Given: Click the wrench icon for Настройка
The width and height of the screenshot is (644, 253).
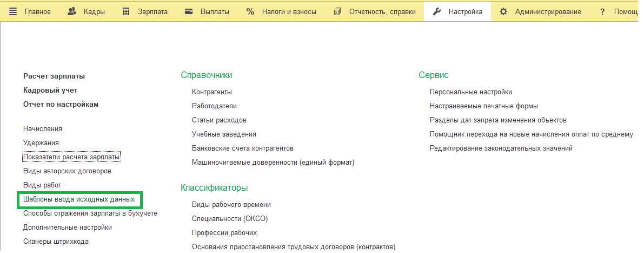Looking at the screenshot, I should click(x=437, y=11).
